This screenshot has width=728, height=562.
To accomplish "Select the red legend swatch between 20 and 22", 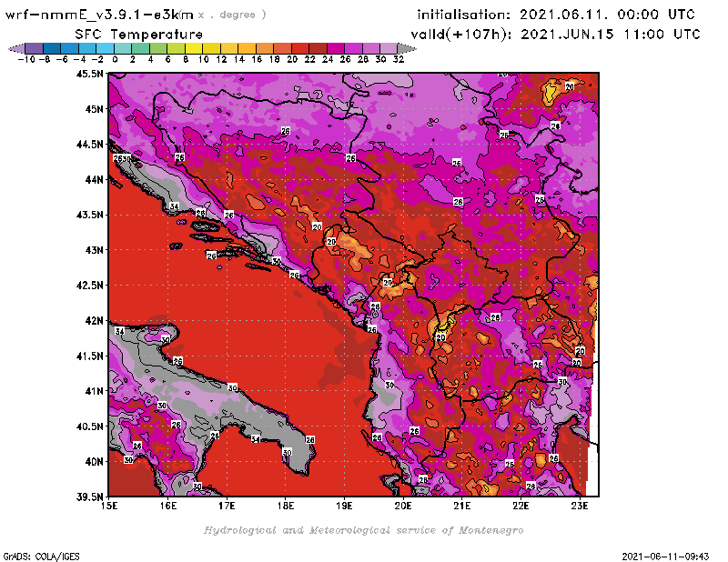I will pos(300,48).
